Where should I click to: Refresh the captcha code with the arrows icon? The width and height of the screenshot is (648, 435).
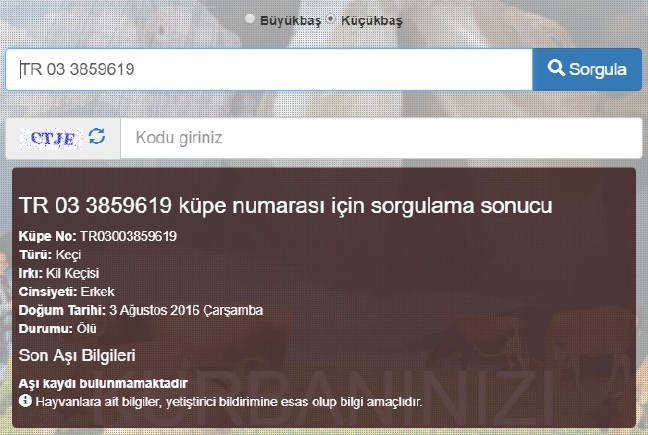(x=97, y=136)
